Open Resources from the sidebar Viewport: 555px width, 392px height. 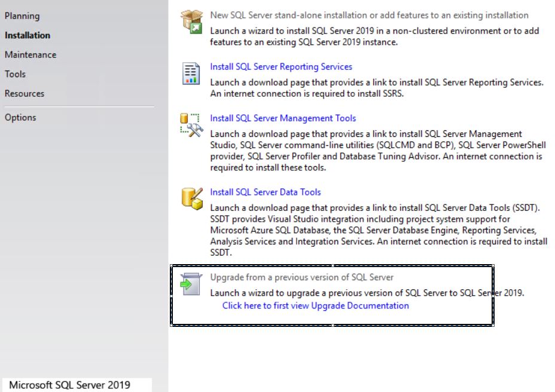click(x=25, y=93)
